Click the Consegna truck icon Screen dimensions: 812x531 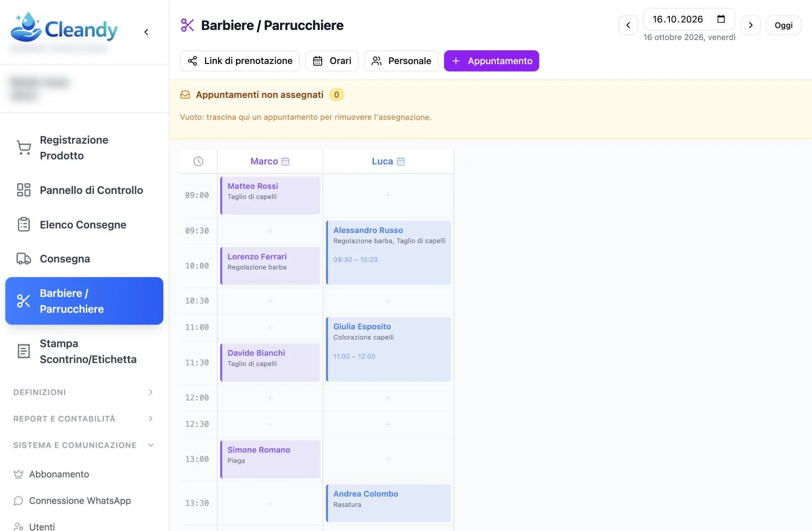pos(24,259)
